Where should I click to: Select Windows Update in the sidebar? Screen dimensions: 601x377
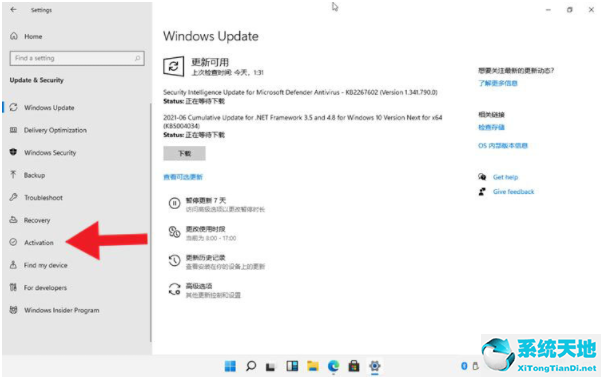49,108
